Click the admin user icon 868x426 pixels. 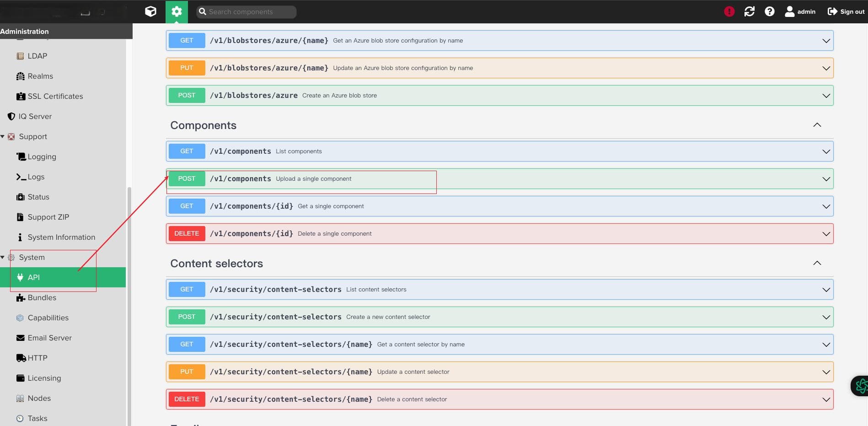pyautogui.click(x=789, y=11)
